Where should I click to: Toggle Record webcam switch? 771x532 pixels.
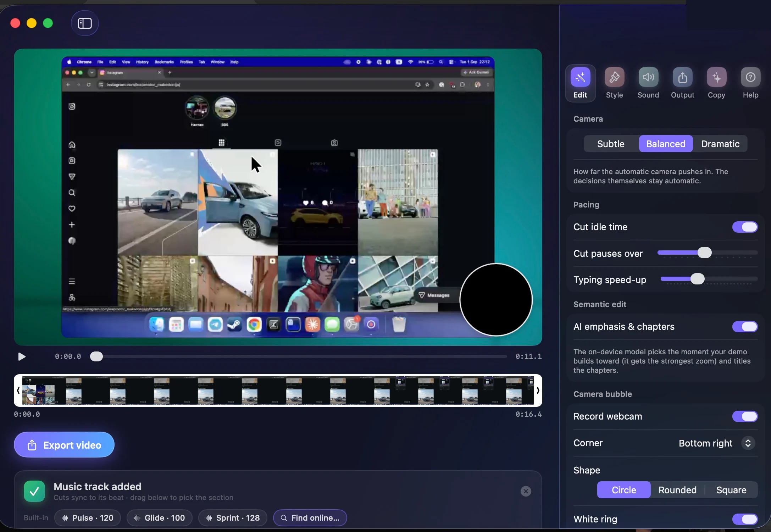pos(745,416)
